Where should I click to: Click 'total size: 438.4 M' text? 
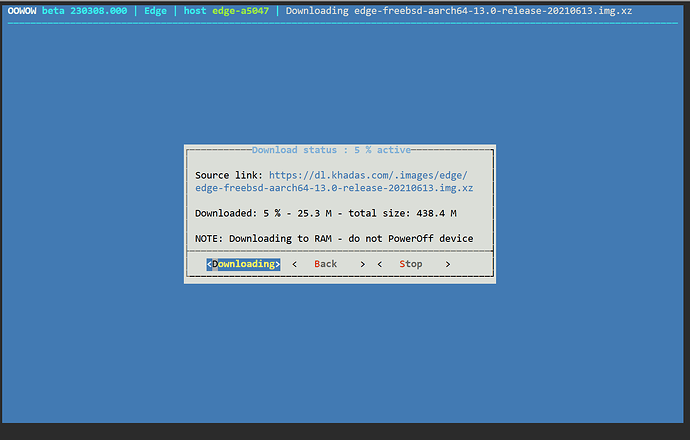pos(402,213)
